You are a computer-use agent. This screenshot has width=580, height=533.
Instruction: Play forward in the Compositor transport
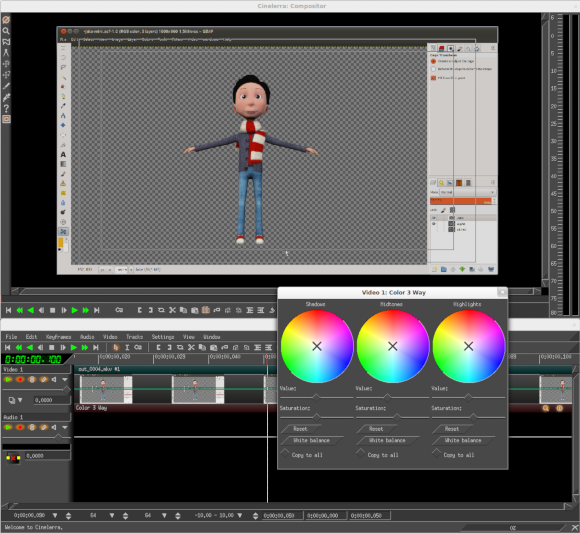coord(74,310)
